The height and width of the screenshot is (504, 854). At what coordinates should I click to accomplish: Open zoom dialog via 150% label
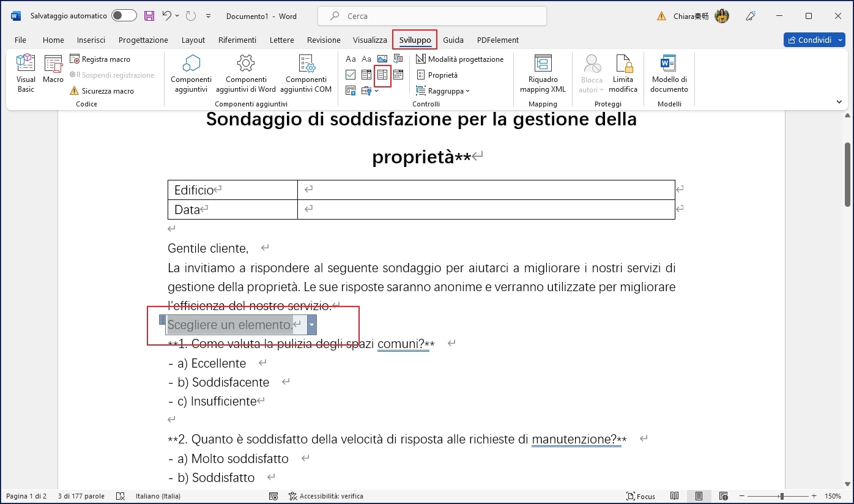tap(833, 496)
